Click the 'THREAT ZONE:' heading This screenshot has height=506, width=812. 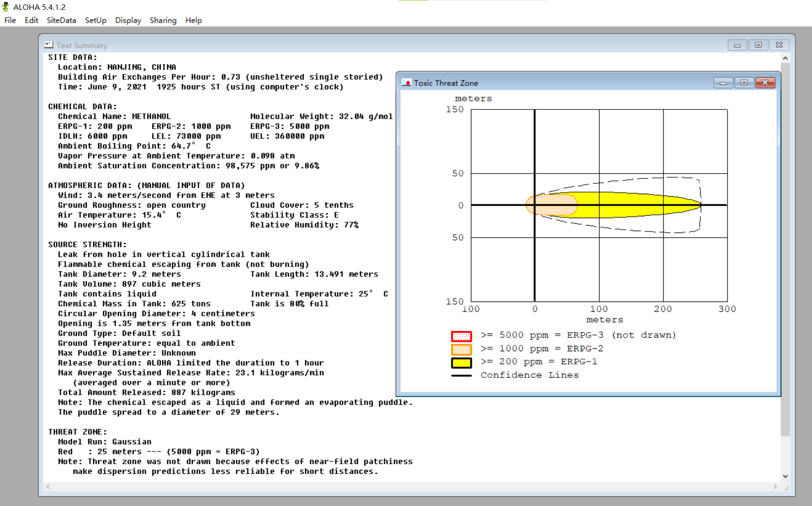tap(77, 432)
